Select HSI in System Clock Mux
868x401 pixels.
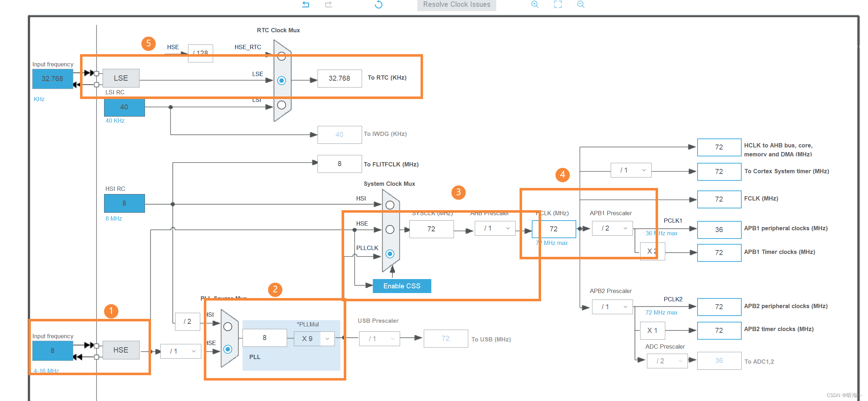click(390, 205)
